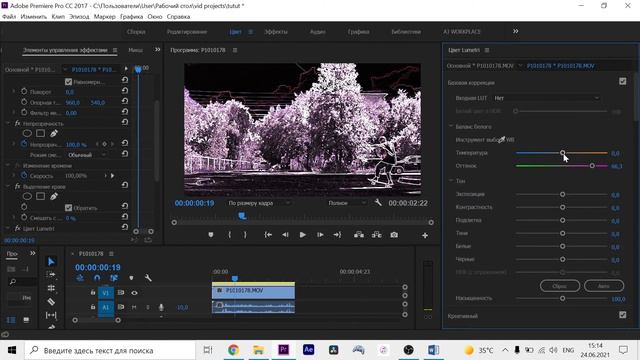Step forward one frame in program monitor
The height and width of the screenshot is (360, 640).
pos(320,235)
